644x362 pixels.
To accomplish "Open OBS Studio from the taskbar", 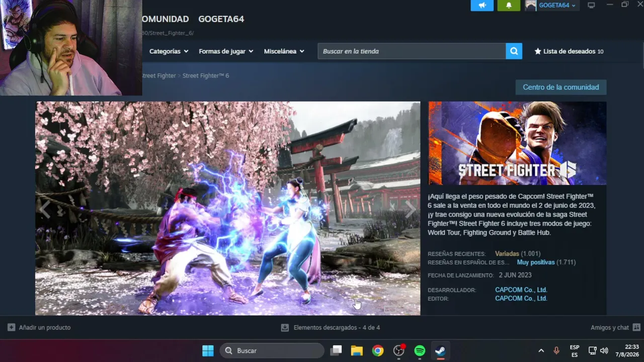I will 399,350.
